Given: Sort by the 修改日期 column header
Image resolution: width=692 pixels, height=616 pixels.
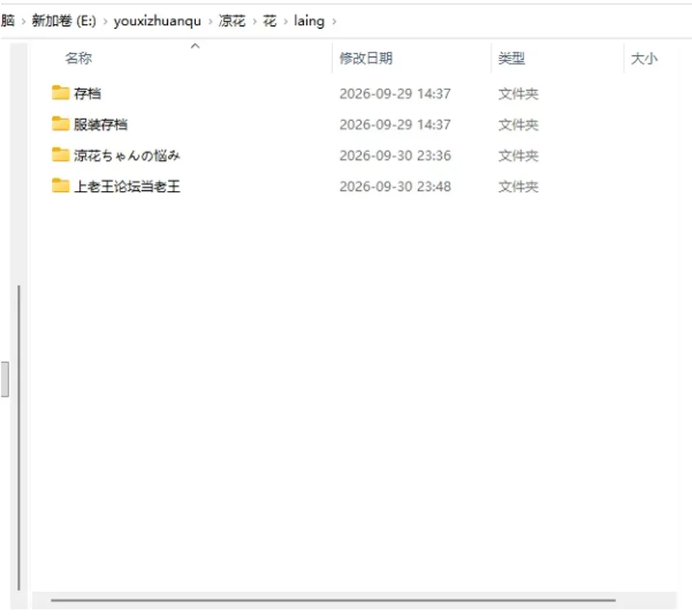Looking at the screenshot, I should click(x=366, y=58).
